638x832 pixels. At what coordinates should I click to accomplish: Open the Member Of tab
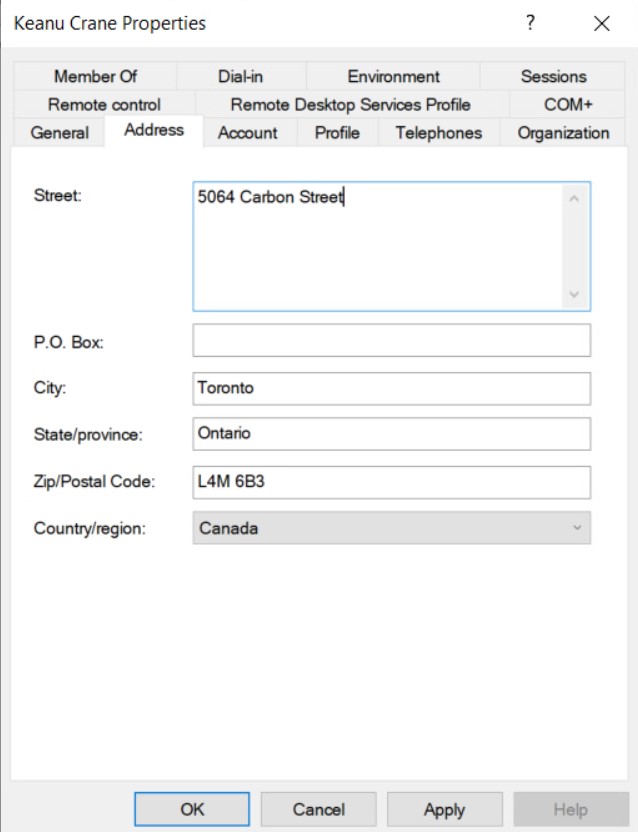tap(96, 76)
